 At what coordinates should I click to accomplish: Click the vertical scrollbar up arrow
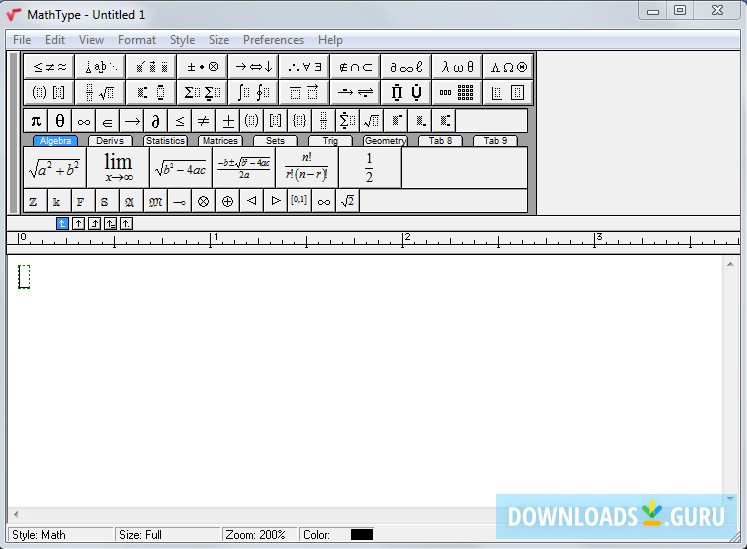(x=730, y=264)
